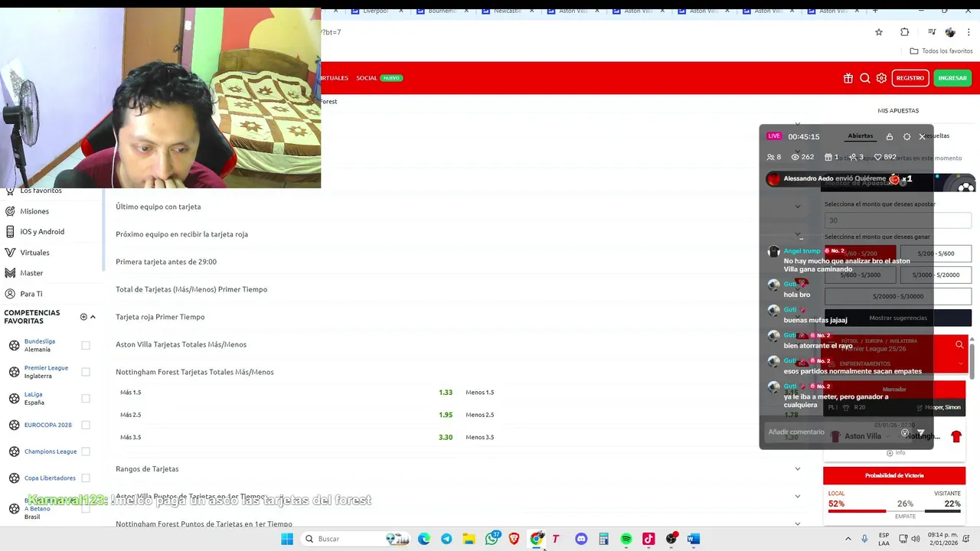Screen dimensions: 980x551
Task: Click the REGISTRO button
Action: 910,78
